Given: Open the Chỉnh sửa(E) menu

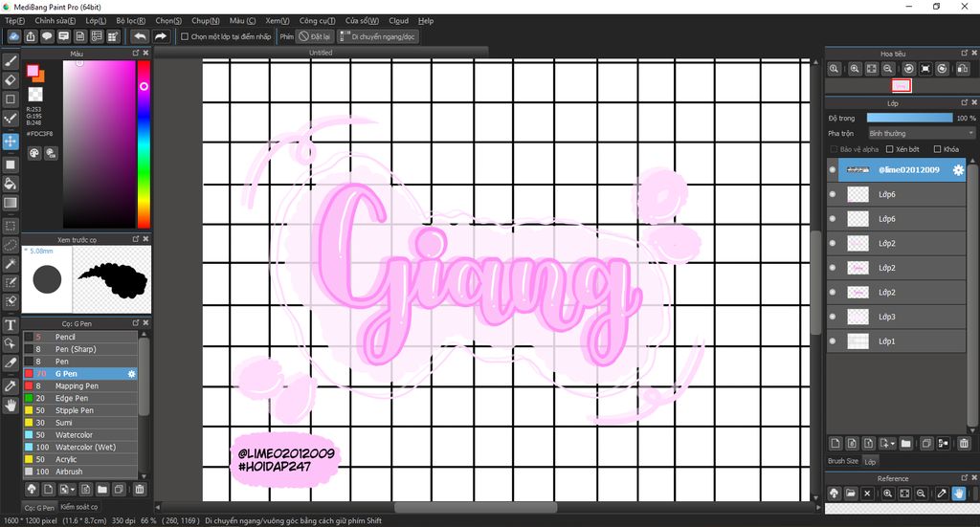Looking at the screenshot, I should coord(55,21).
